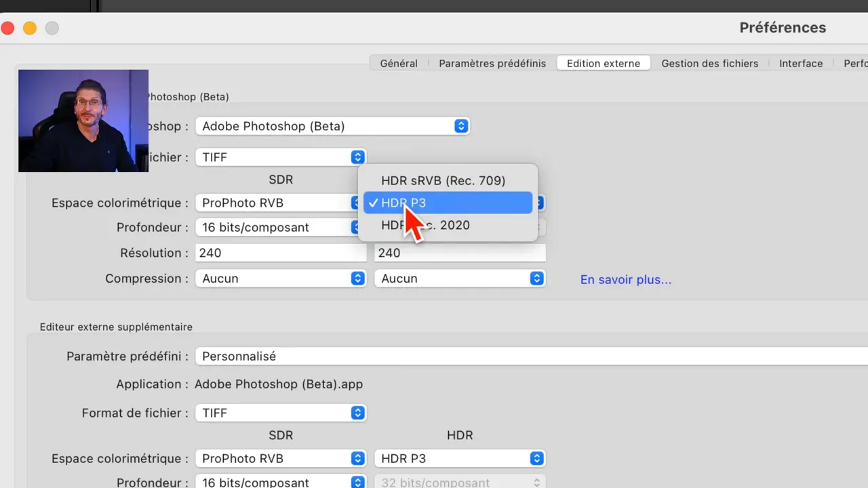Screen dimensions: 868x488
Task: Open the lower ProPhoto RVB dropdown
Action: [x=281, y=458]
